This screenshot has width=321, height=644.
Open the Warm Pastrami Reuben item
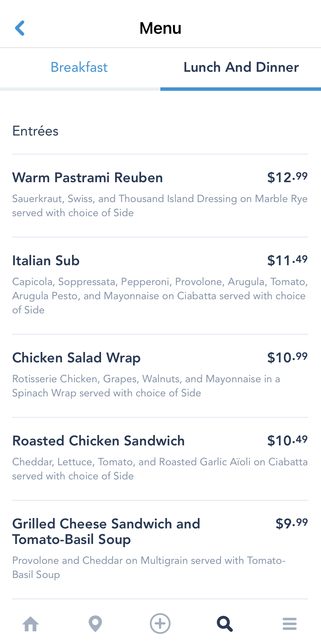[88, 178]
